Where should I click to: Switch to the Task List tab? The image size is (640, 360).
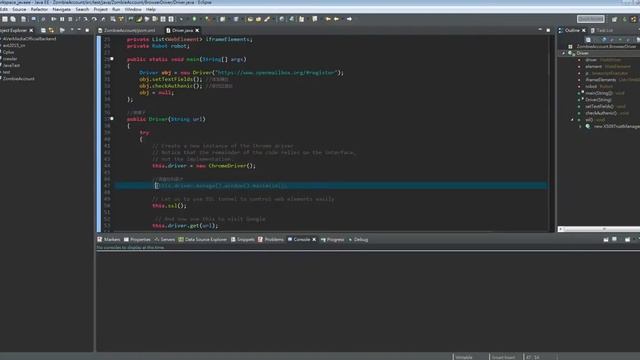(602, 30)
